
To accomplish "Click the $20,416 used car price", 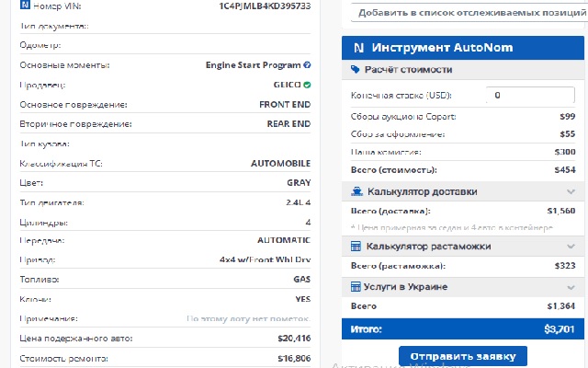I will click(x=294, y=339).
